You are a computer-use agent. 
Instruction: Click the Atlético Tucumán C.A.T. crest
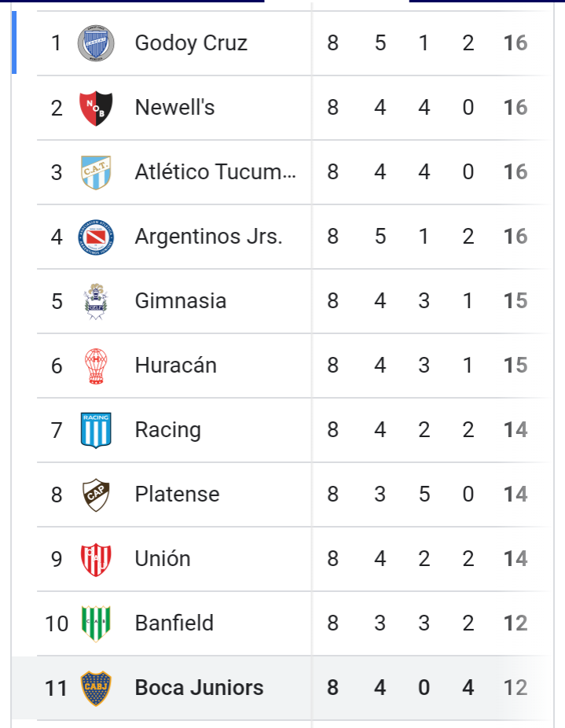96,172
